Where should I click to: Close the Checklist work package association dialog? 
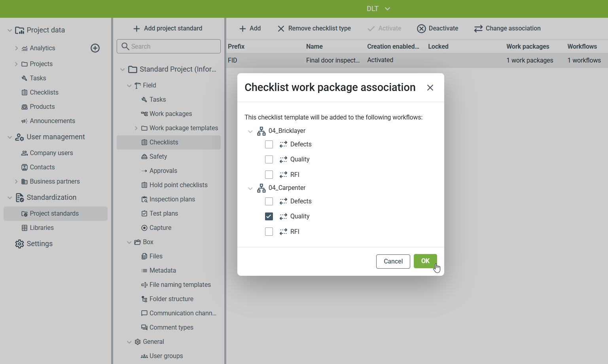pos(430,88)
